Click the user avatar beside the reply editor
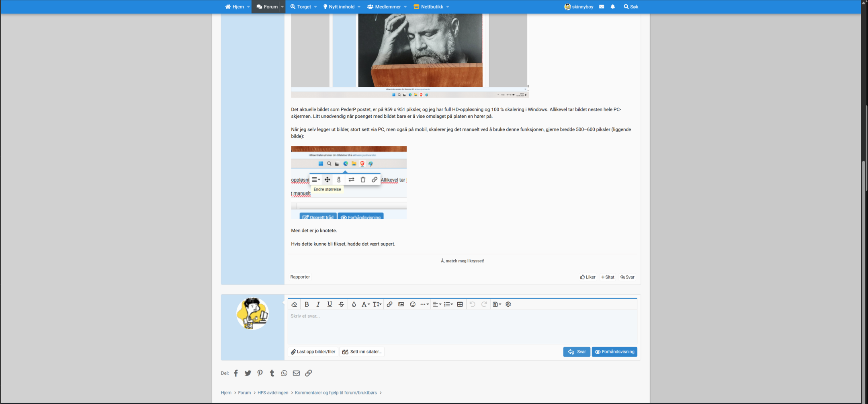The image size is (868, 404). point(252,314)
